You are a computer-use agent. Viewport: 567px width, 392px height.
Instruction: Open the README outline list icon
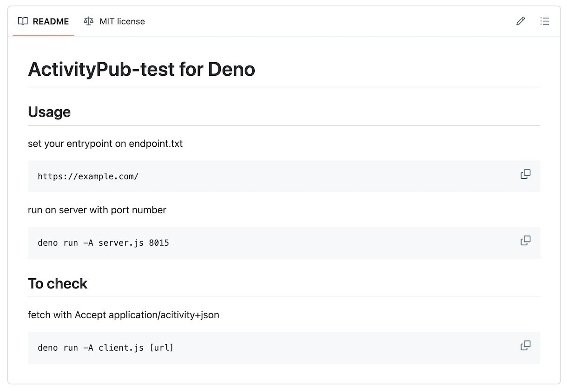point(545,21)
